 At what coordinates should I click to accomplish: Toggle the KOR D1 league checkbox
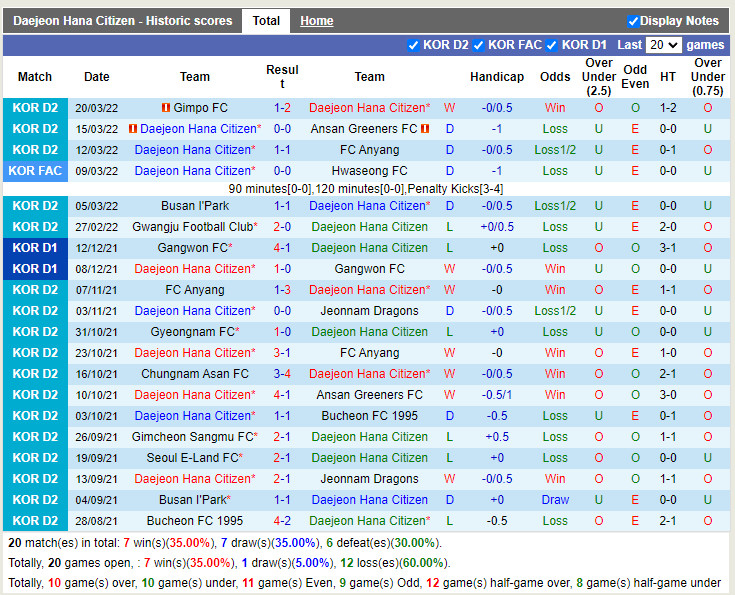point(551,45)
